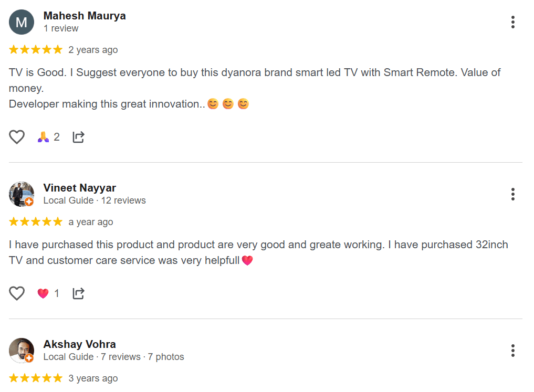Click the '1 review' label under Mahesh Maurya

pos(61,28)
